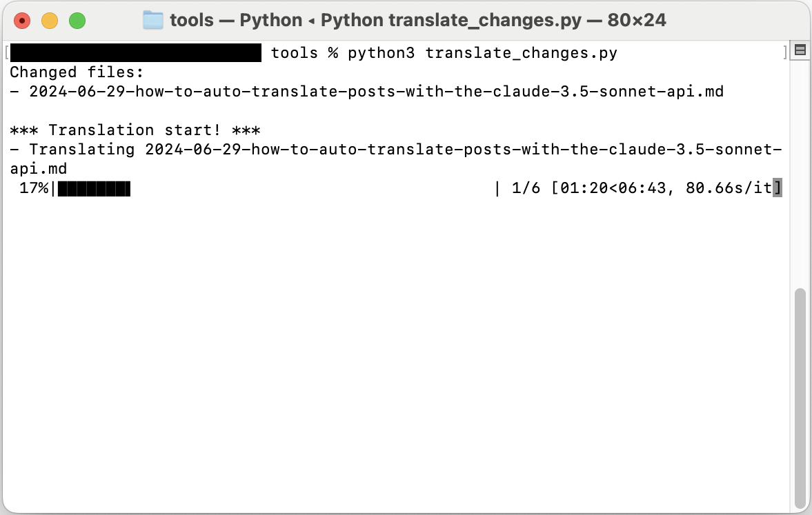Click the empty terminal area below output
Image resolution: width=812 pixels, height=515 pixels.
pyautogui.click(x=396, y=352)
